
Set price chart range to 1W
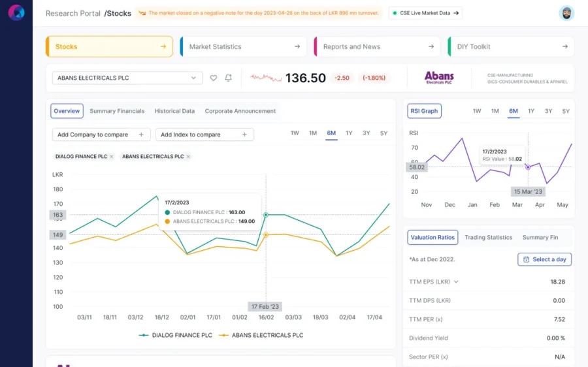tap(295, 133)
